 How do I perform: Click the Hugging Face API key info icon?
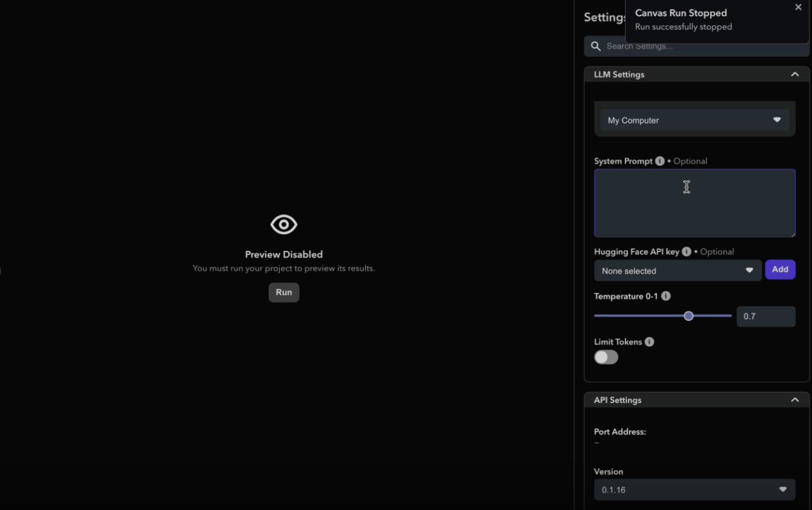click(686, 251)
